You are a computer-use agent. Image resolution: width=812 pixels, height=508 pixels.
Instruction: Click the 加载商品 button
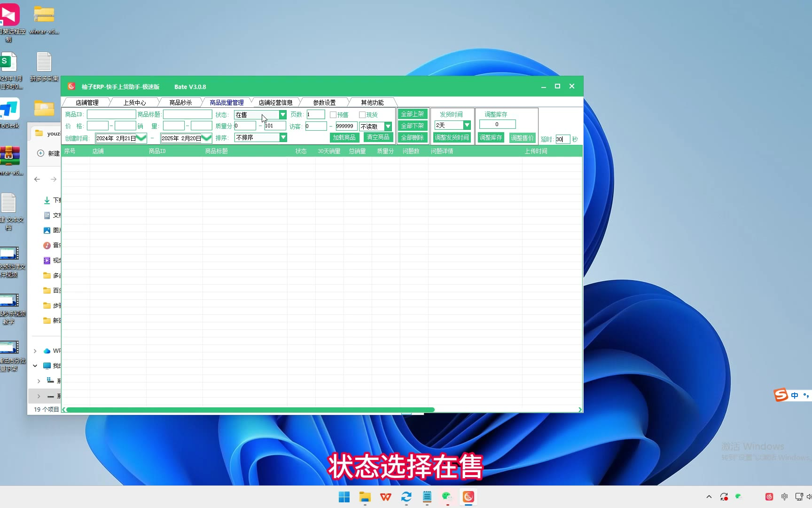[344, 137]
